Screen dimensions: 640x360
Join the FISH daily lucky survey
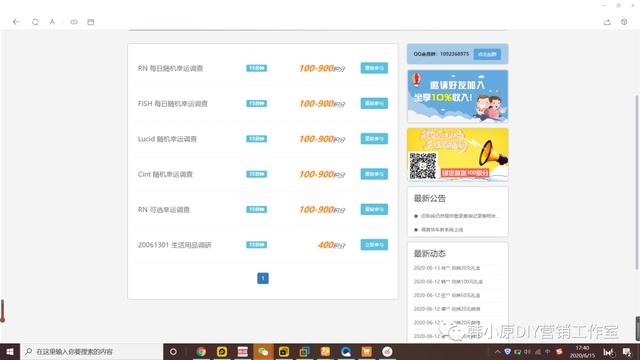point(374,103)
